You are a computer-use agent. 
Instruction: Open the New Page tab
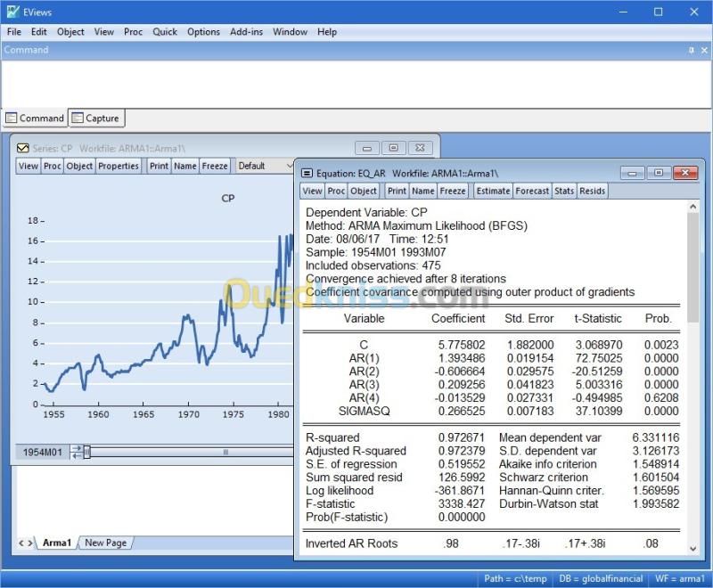[106, 543]
